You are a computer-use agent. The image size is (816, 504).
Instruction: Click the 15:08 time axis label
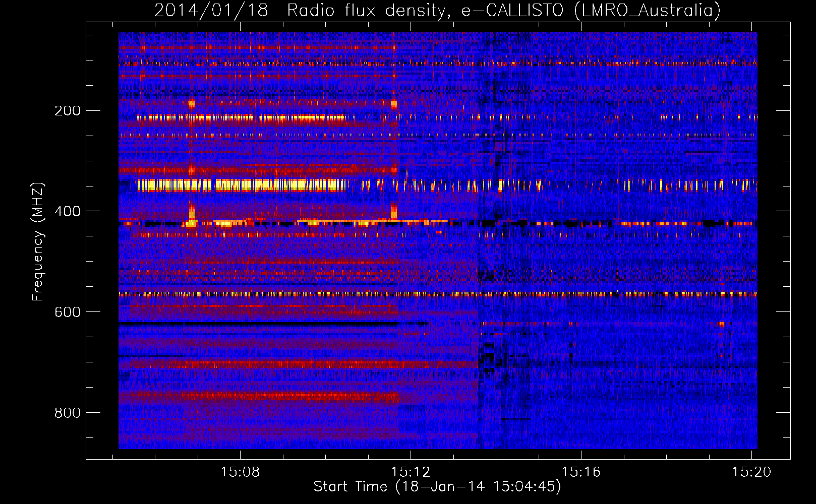coord(241,472)
